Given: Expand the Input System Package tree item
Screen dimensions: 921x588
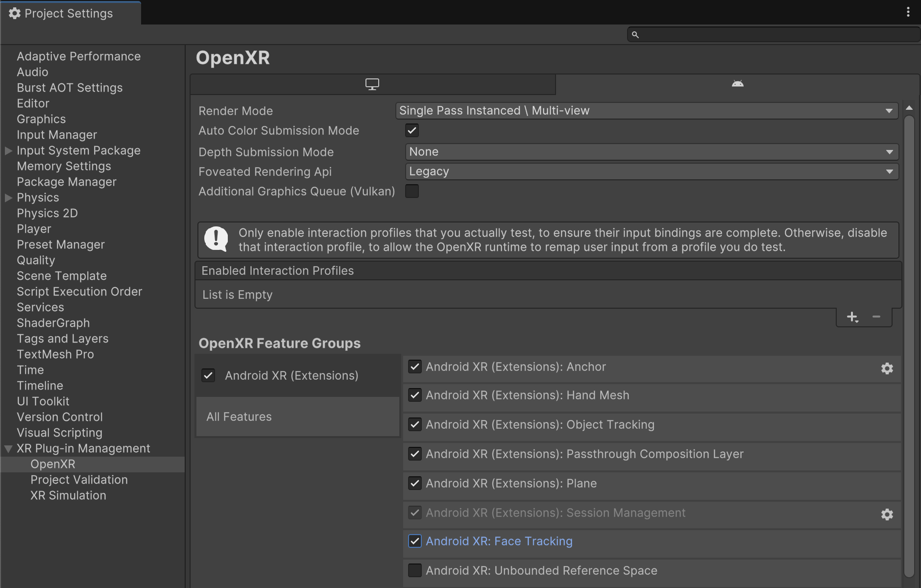Looking at the screenshot, I should click(x=8, y=151).
